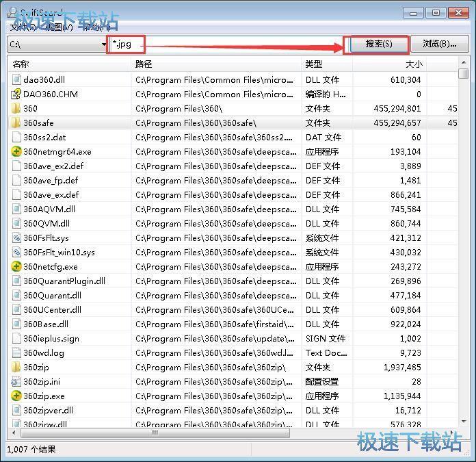The height and width of the screenshot is (462, 476).
Task: Click the 360FsFlt.sys system file icon
Action: click(16, 238)
